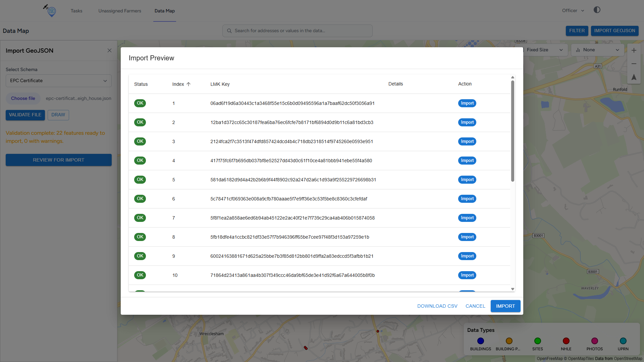Click the compass north arrow icon

point(634,77)
